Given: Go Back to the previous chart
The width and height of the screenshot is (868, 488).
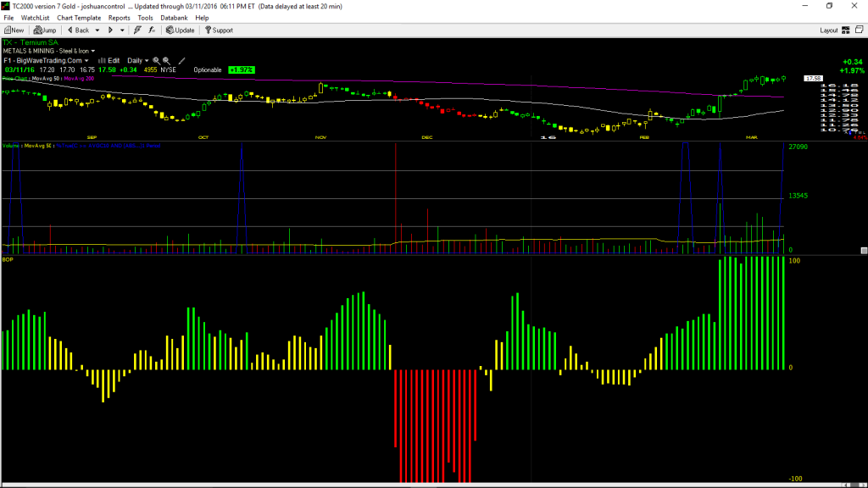Looking at the screenshot, I should click(79, 30).
